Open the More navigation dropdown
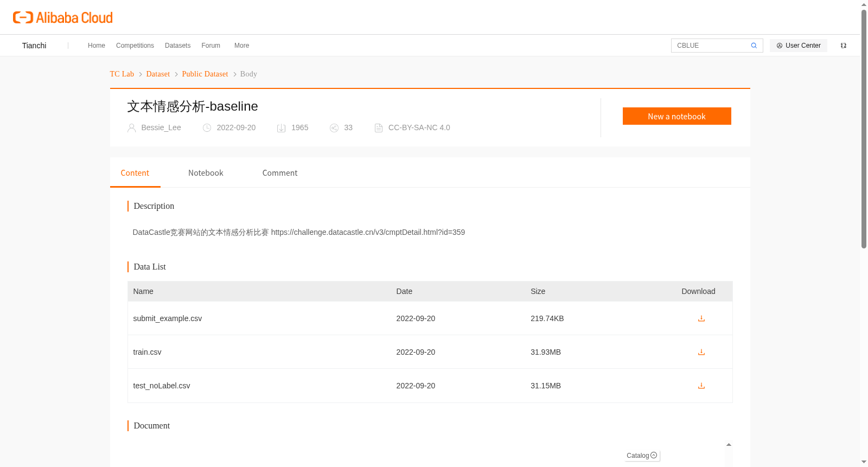868x467 pixels. click(x=241, y=46)
